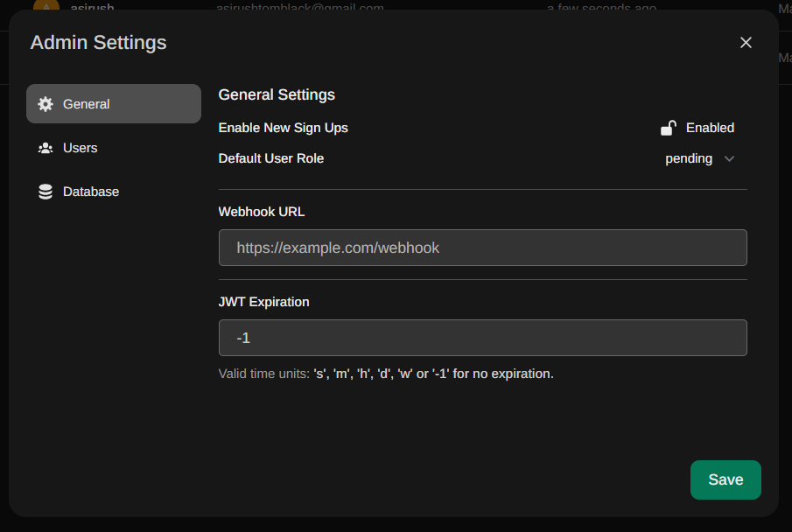Click the people icon beside Users
This screenshot has width=792, height=532.
pos(46,148)
